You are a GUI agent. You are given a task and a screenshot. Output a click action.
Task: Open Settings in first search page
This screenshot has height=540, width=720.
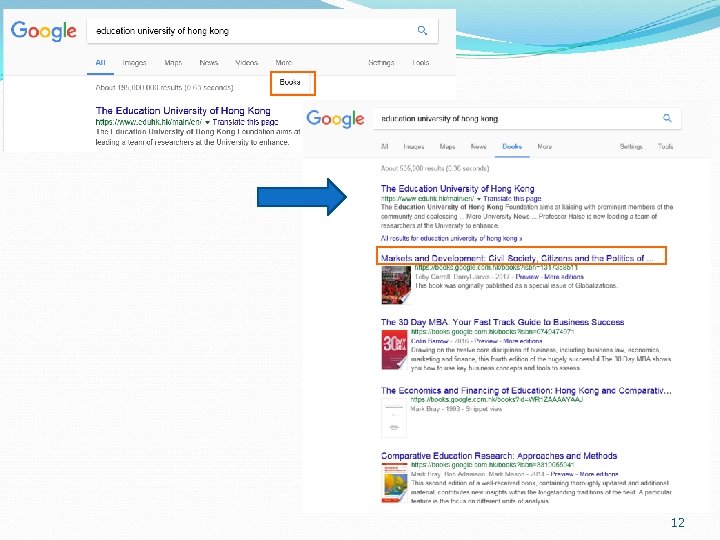point(381,62)
